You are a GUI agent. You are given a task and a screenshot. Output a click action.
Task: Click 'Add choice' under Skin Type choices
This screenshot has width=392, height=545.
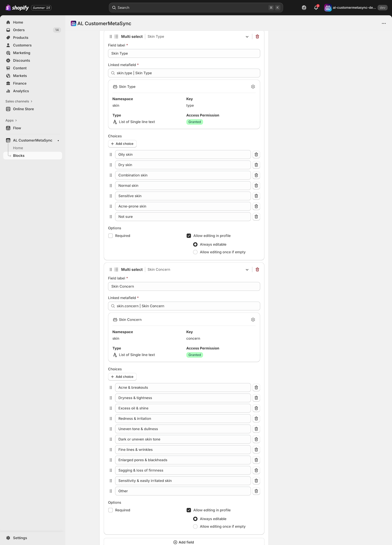(122, 144)
